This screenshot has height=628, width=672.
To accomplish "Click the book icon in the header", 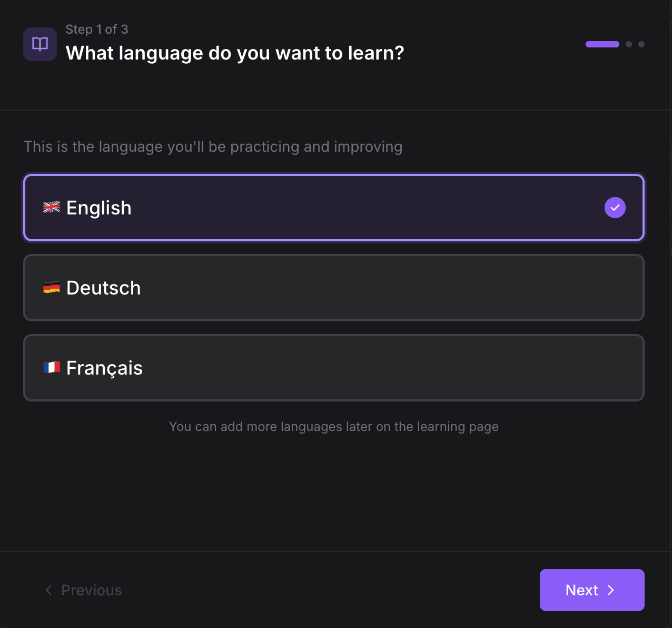I will 39,44.
